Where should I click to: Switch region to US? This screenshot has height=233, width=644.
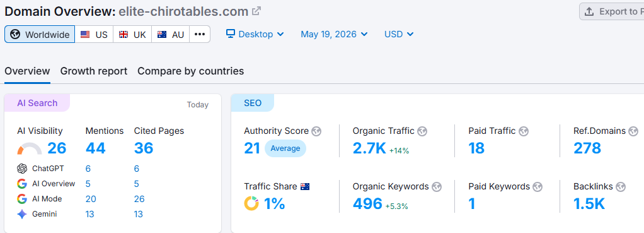(x=94, y=34)
